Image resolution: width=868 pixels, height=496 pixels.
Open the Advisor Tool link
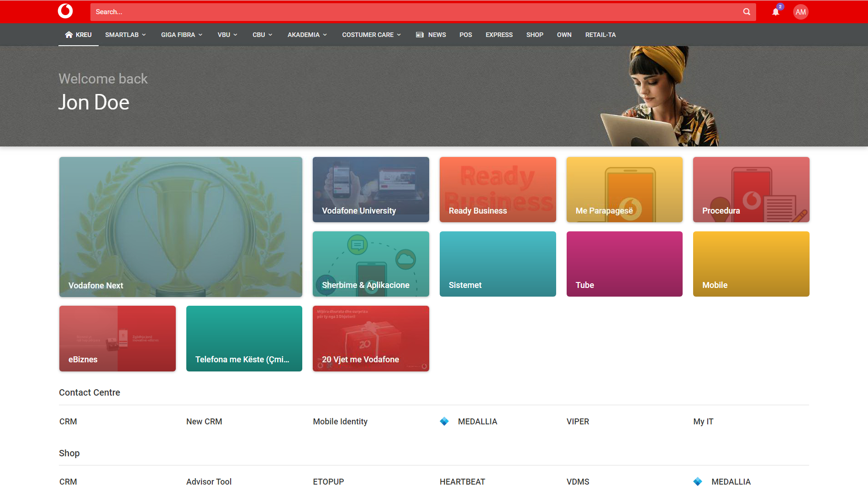coord(209,482)
